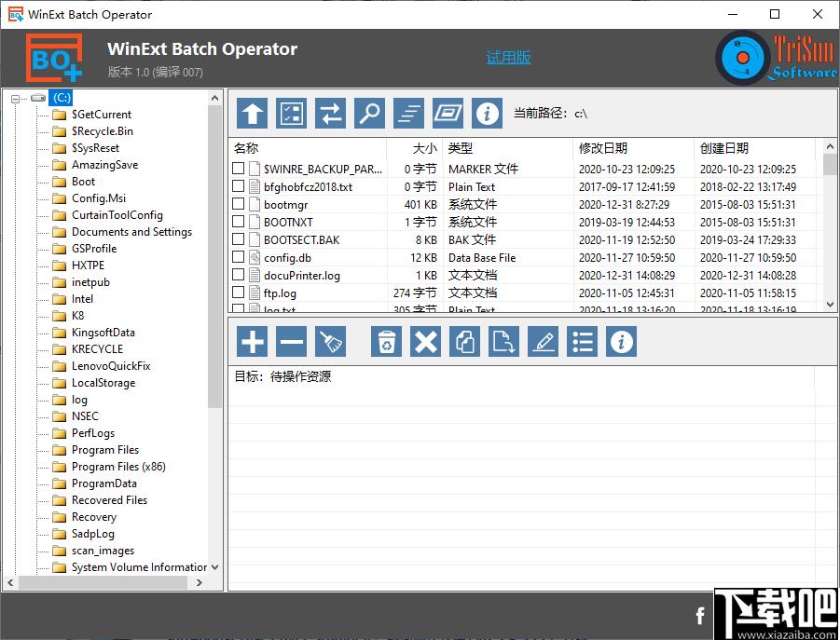
Task: Click the invert selection arrows icon
Action: [331, 114]
